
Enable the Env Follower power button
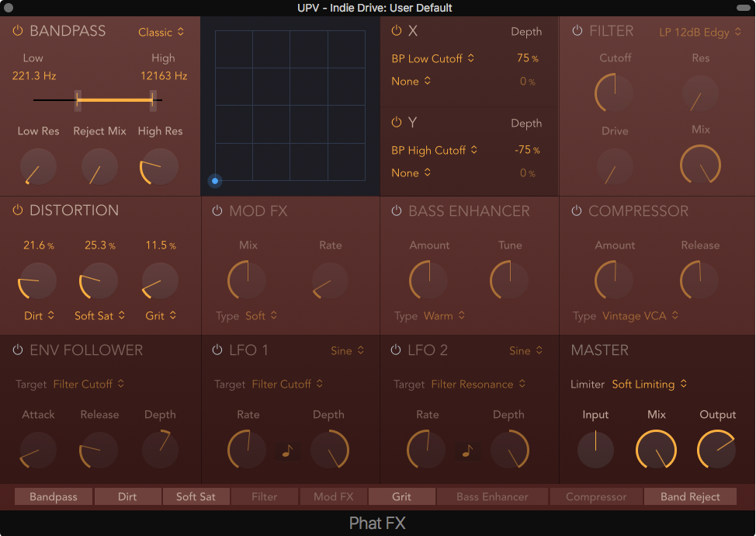[17, 350]
